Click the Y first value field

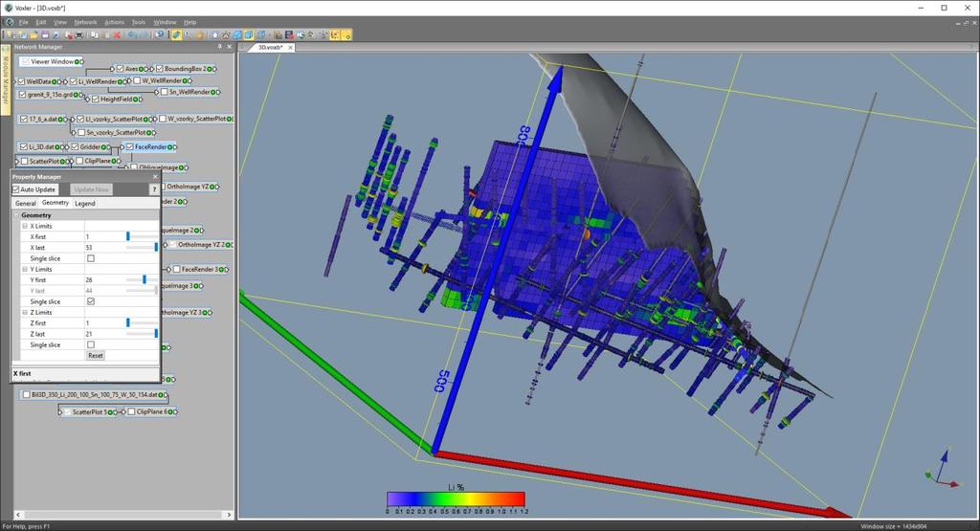click(x=104, y=280)
